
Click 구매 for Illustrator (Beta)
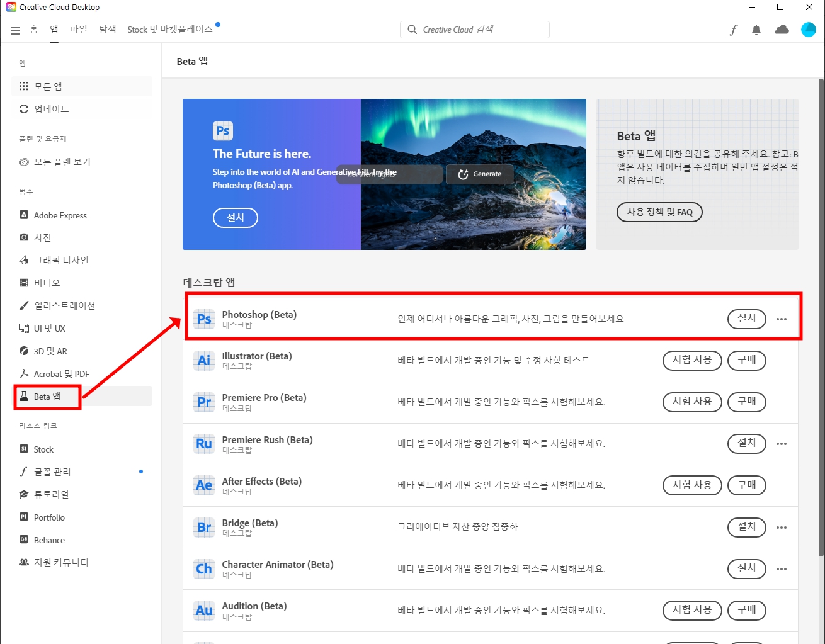747,360
